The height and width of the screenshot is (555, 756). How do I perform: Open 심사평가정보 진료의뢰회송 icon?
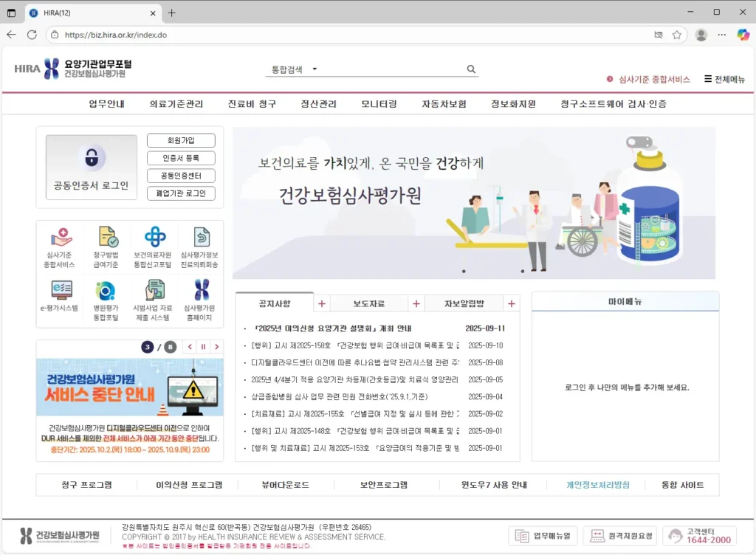[199, 248]
